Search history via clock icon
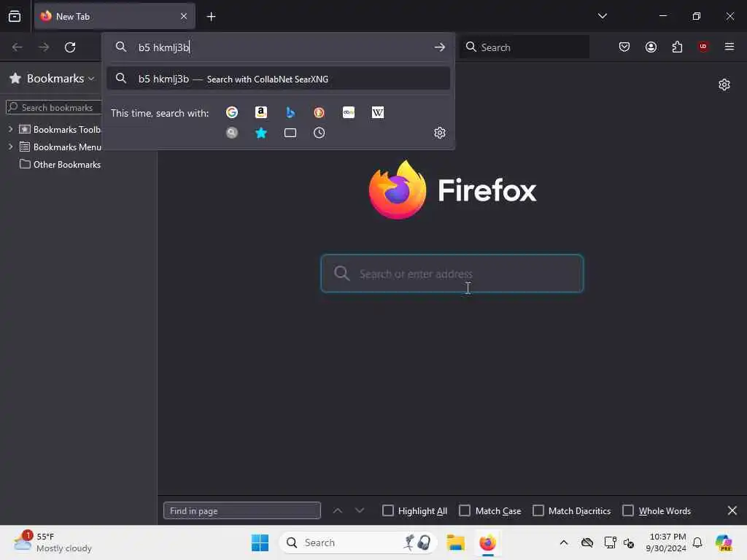747x560 pixels. pyautogui.click(x=320, y=133)
